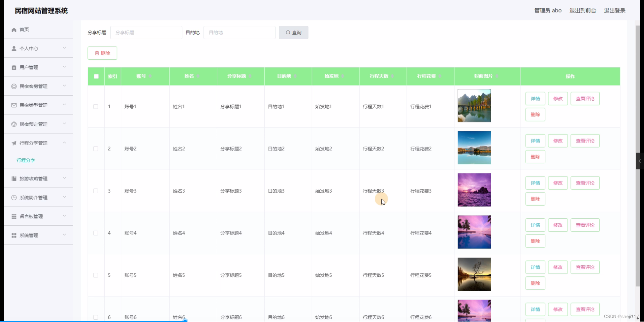Open 留言板管理 using its grid icon

14,216
